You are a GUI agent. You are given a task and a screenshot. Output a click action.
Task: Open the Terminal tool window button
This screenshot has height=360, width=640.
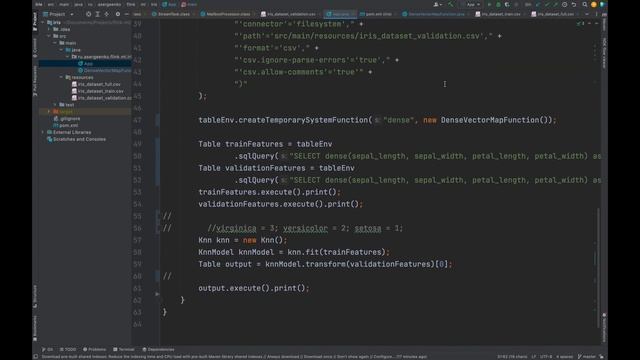(124, 349)
